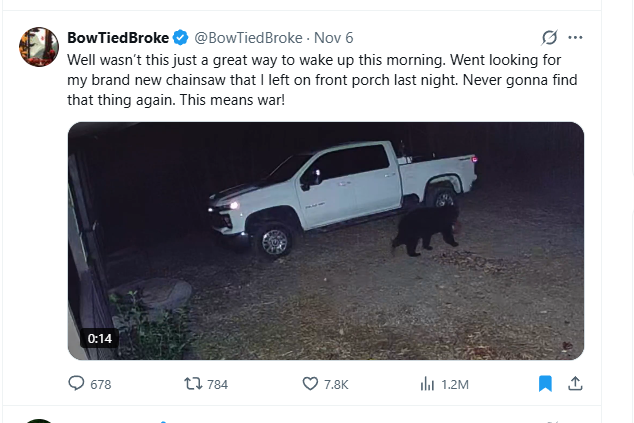
Task: Click the blue verified badge
Action: click(x=180, y=38)
